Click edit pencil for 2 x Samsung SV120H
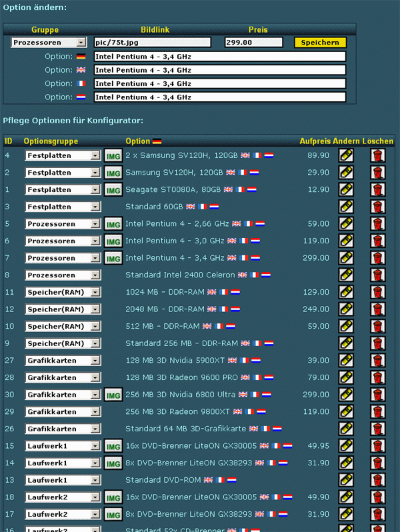 click(x=346, y=155)
